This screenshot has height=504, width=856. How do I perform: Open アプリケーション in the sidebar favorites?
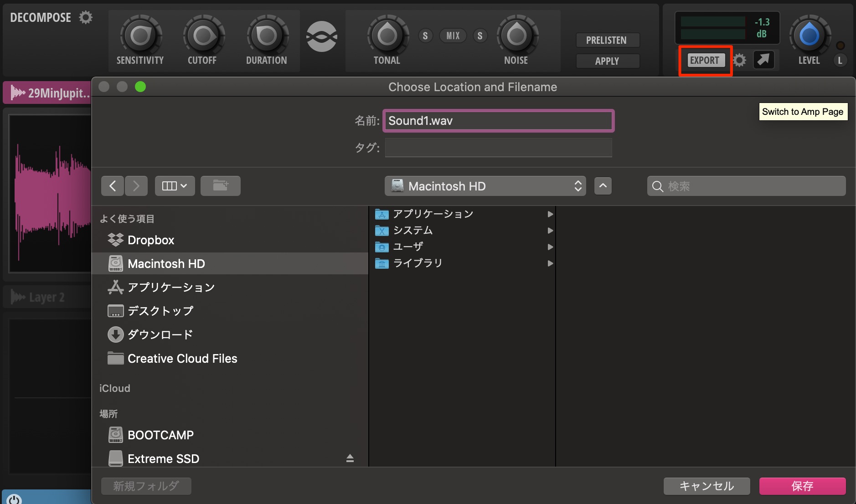tap(230, 287)
